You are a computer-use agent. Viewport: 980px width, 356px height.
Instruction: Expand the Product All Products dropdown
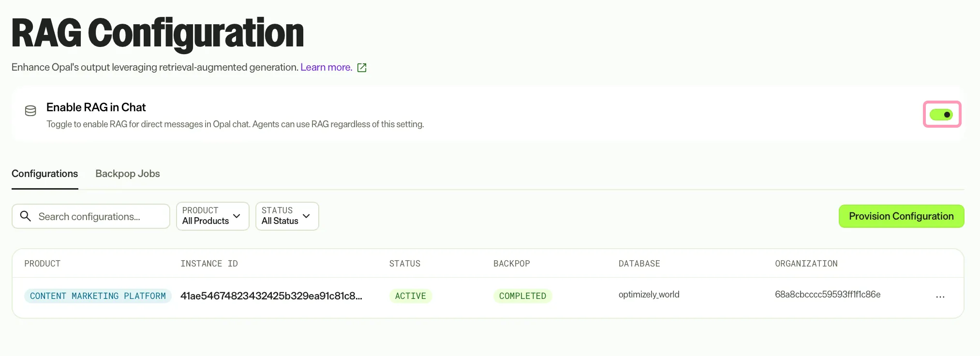213,216
